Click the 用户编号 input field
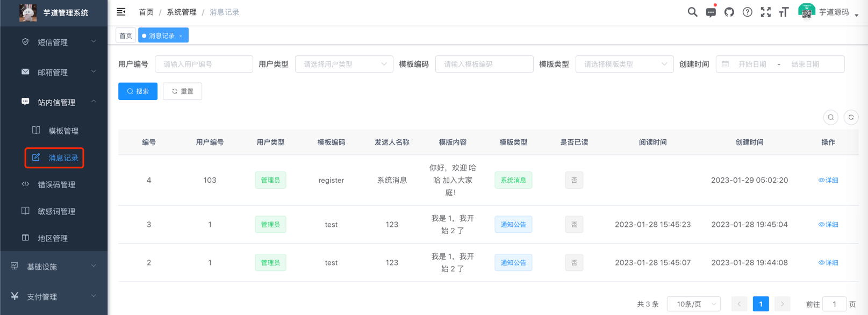The height and width of the screenshot is (315, 868). pyautogui.click(x=204, y=64)
